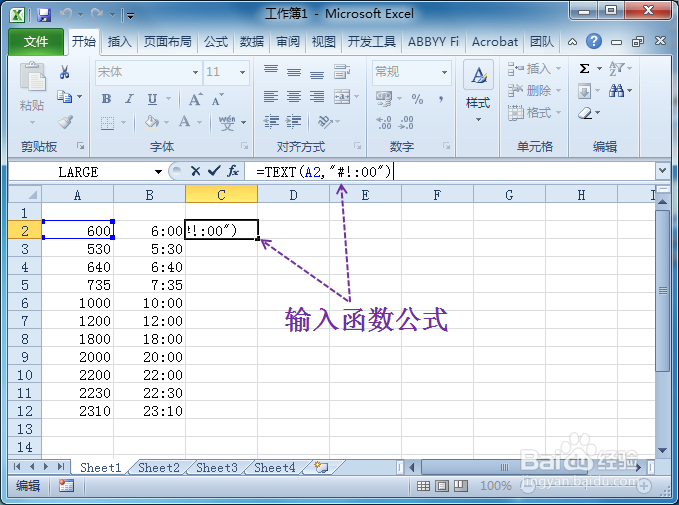Click the Sort and Filter icon
Screen dimensions: 679x505
pyautogui.click(x=617, y=68)
